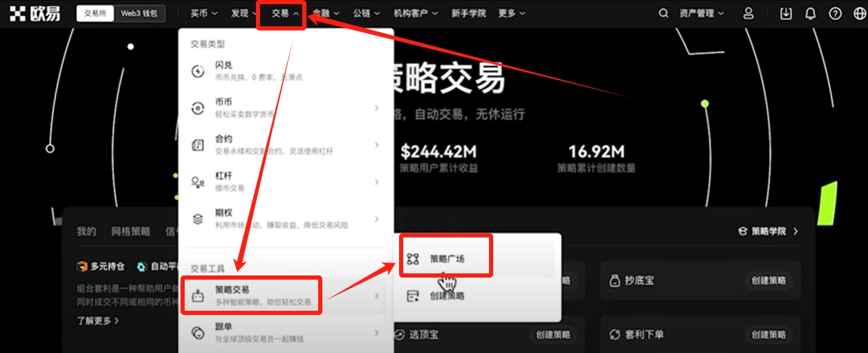Open the help question mark icon
868x353 pixels.
click(x=835, y=13)
